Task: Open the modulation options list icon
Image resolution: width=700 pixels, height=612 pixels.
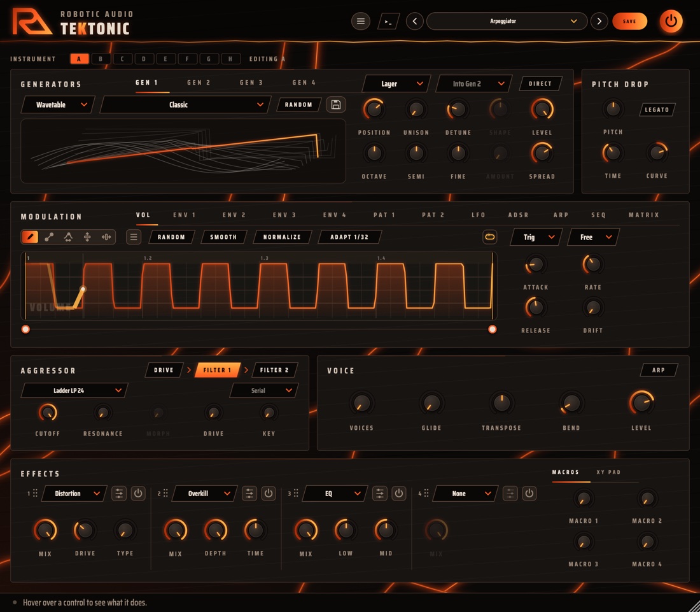Action: (x=134, y=237)
